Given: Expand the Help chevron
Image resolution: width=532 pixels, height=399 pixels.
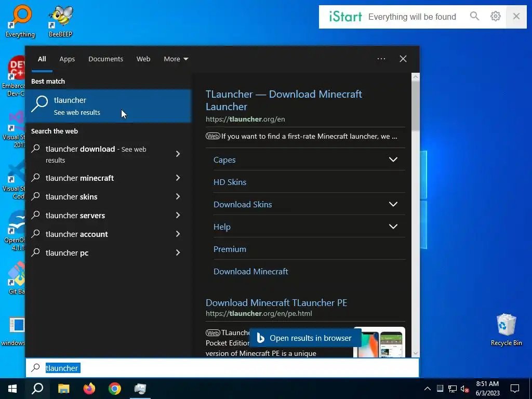Looking at the screenshot, I should click(x=393, y=227).
